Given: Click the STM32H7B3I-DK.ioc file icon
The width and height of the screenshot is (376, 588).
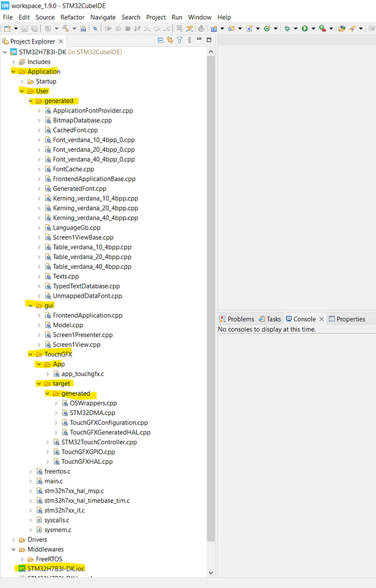Looking at the screenshot, I should click(22, 569).
